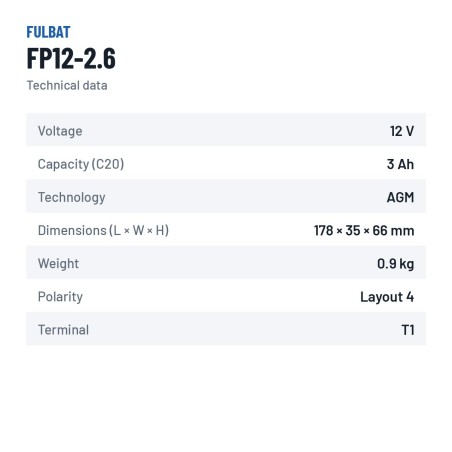Viewport: 452px width, 452px height.
Task: Click the multiplication sign between L and W
Action: pyautogui.click(x=127, y=231)
